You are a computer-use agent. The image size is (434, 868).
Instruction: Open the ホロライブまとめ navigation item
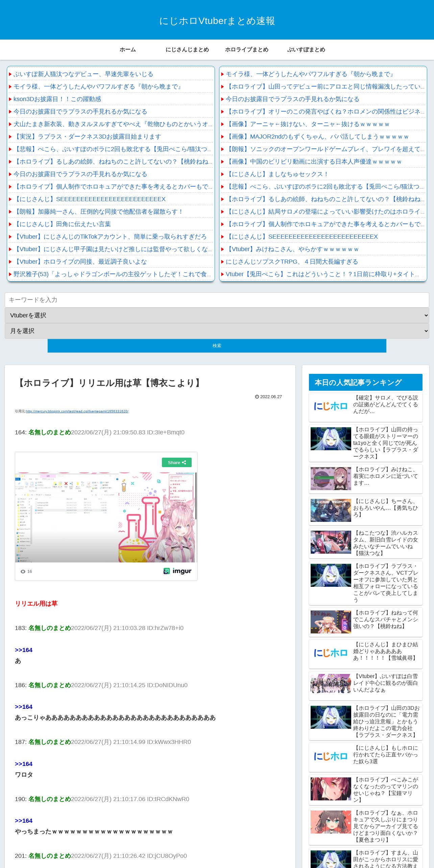coord(247,50)
